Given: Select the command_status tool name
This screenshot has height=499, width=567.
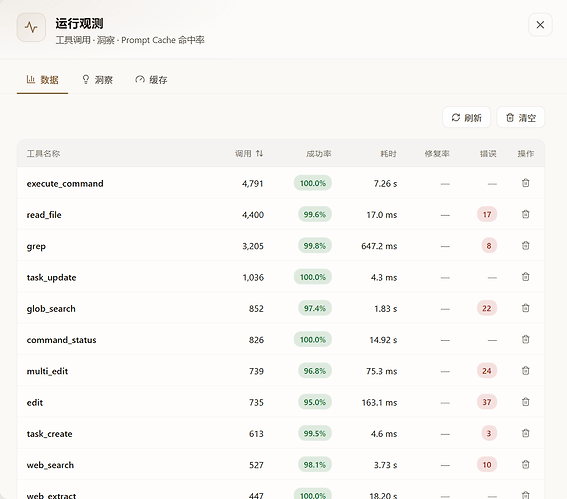Looking at the screenshot, I should pyautogui.click(x=61, y=340).
